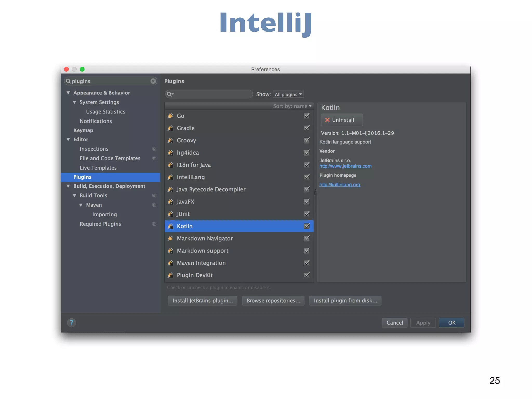Toggle the Groovy plugin checkbox
The height and width of the screenshot is (399, 532).
coord(307,140)
